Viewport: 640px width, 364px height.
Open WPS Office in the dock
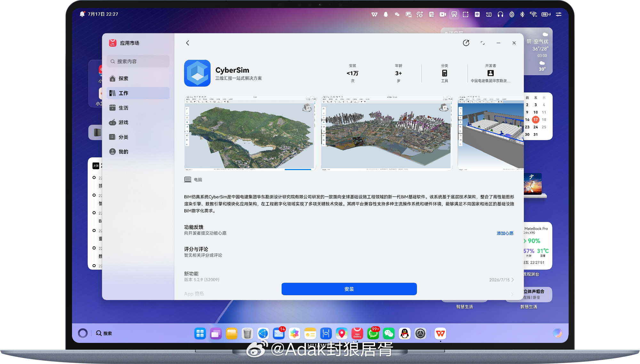click(440, 334)
